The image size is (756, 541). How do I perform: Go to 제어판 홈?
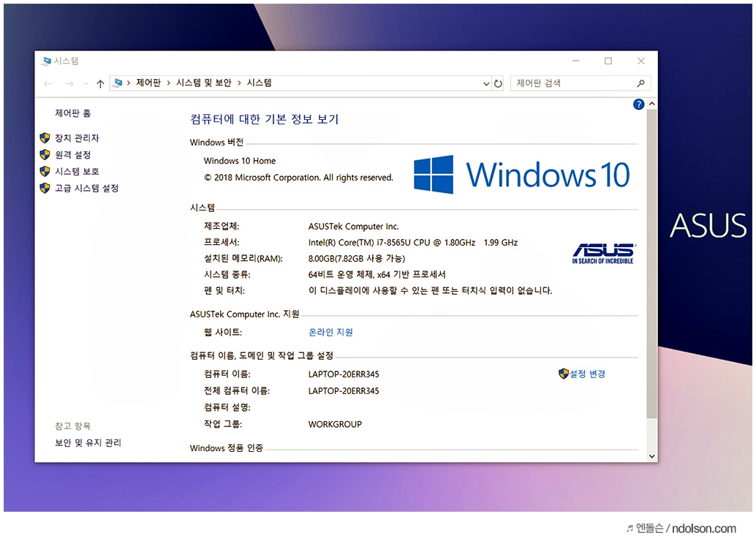[73, 113]
